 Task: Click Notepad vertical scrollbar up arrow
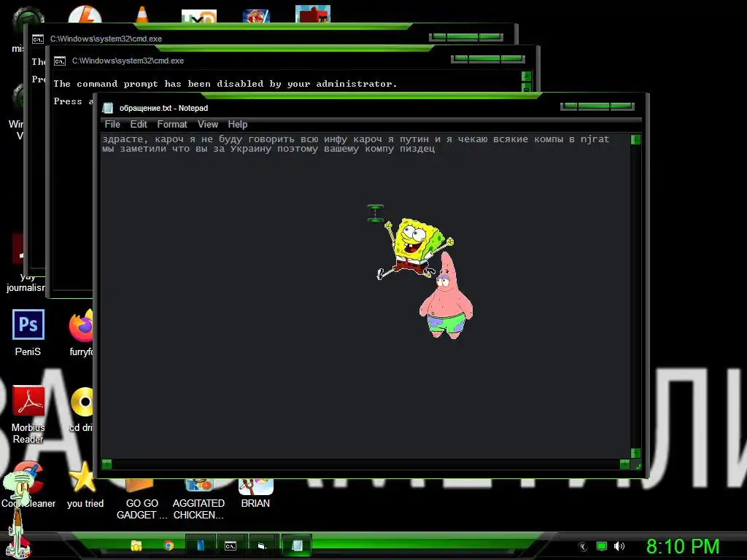(635, 139)
